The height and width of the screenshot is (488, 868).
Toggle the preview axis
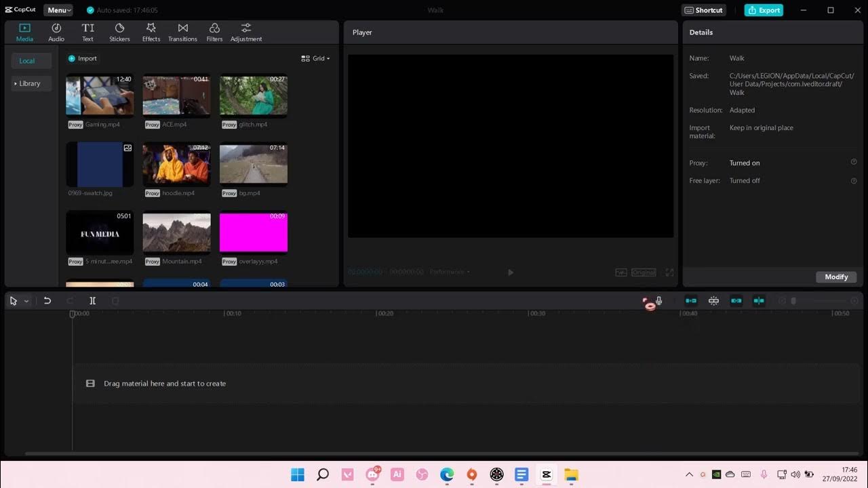pyautogui.click(x=759, y=301)
